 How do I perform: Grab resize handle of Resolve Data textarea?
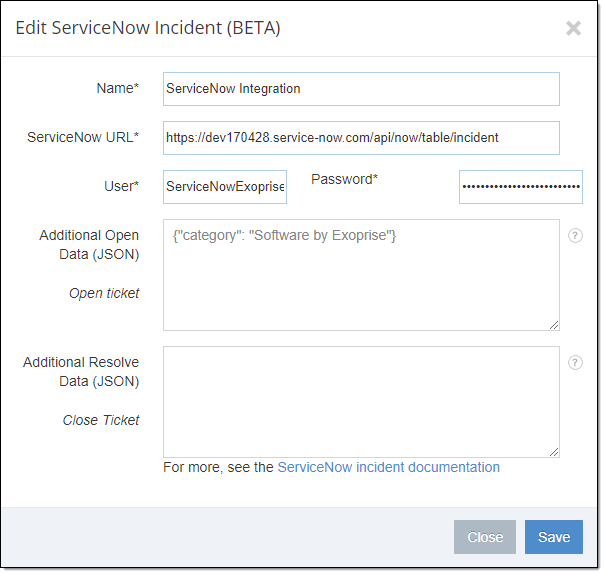554,452
